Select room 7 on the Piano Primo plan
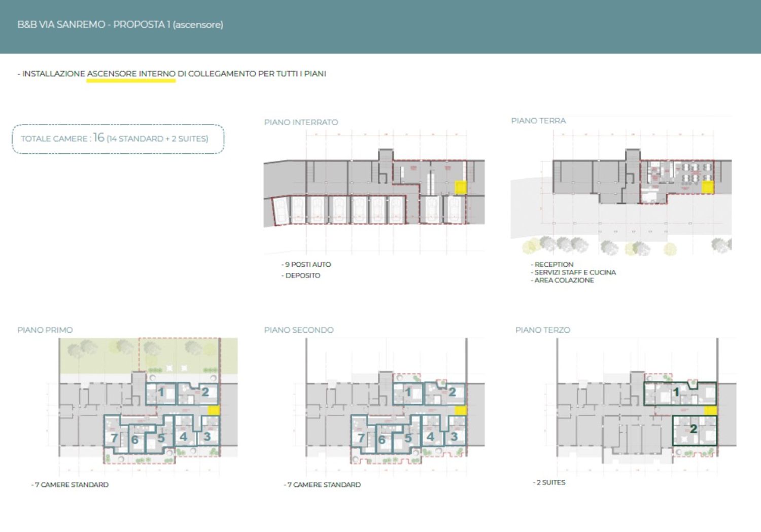This screenshot has width=761, height=532. pyautogui.click(x=114, y=438)
